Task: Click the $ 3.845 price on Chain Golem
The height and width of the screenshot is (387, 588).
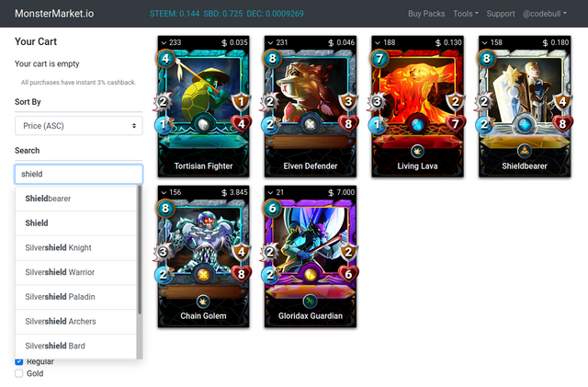Action: click(234, 192)
